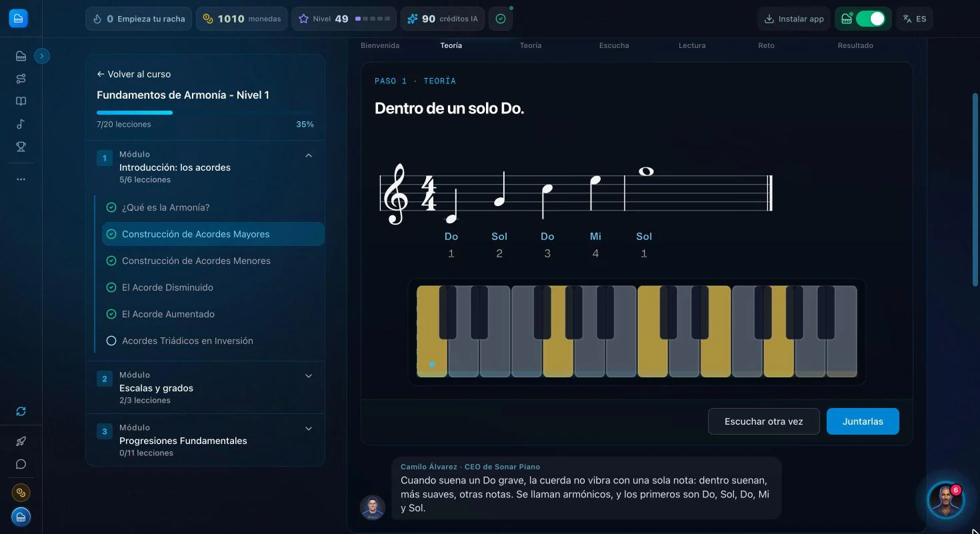Go to the Lectura step tab
Screen dimensions: 980x534
pos(692,45)
